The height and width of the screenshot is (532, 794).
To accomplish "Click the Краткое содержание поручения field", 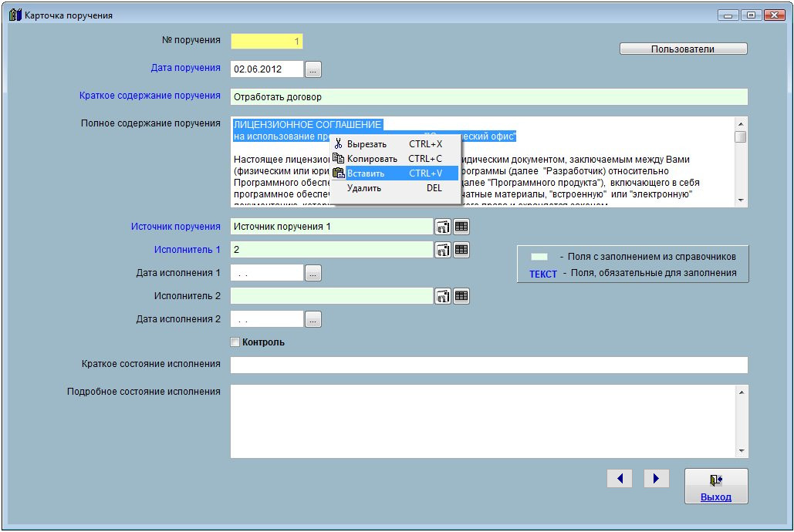I will point(488,97).
